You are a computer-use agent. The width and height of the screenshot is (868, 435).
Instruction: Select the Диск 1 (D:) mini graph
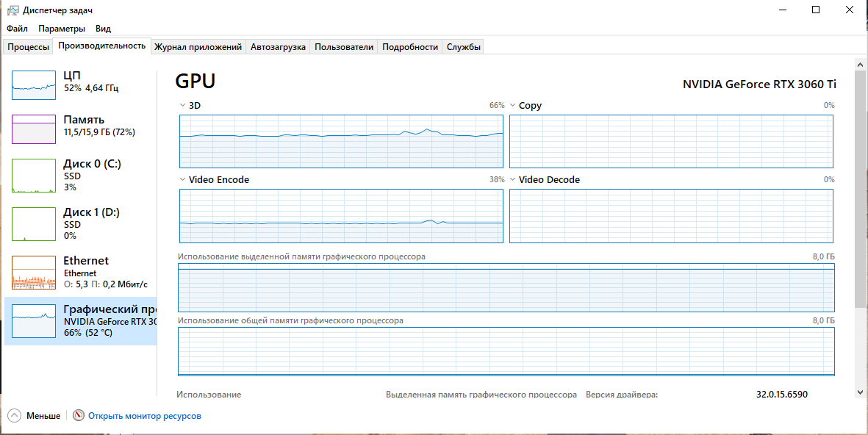pos(34,224)
